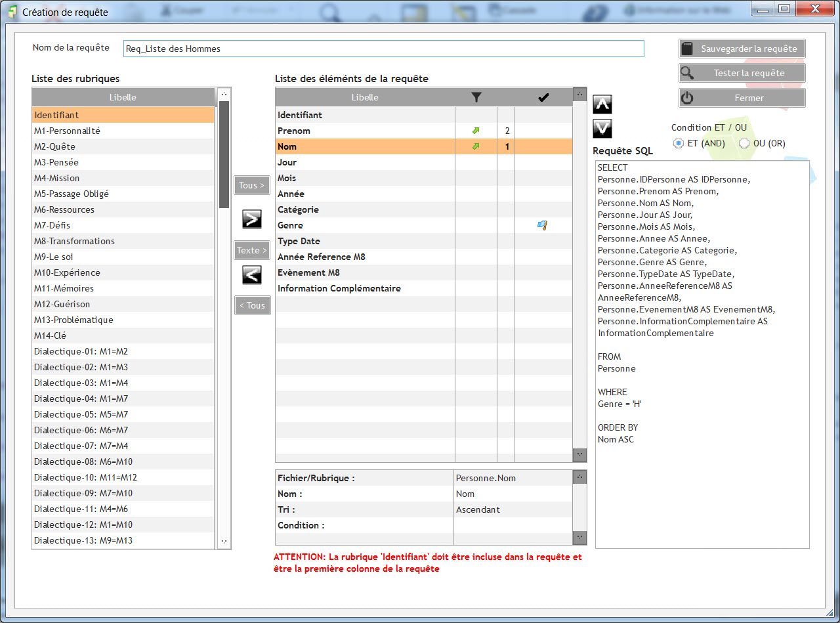
Task: Enable the Couper toolbar function
Action: 180,11
